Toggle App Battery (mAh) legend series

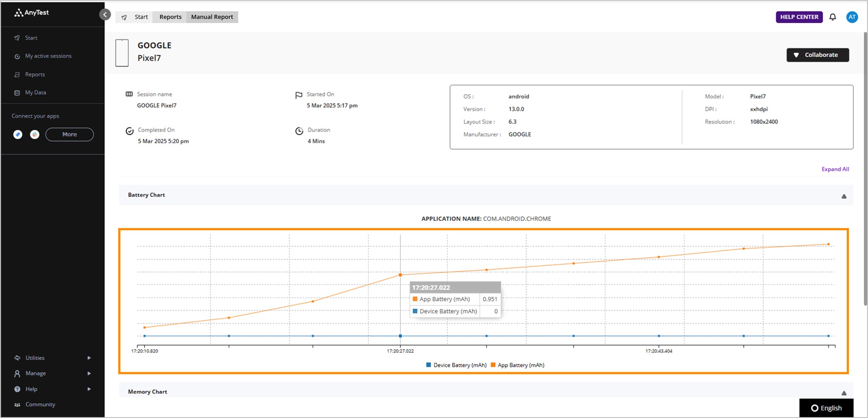click(x=517, y=365)
